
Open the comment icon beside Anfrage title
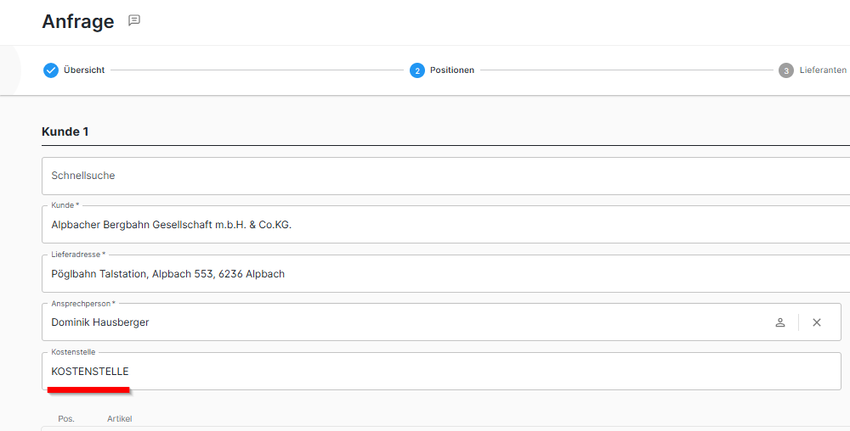[x=134, y=21]
